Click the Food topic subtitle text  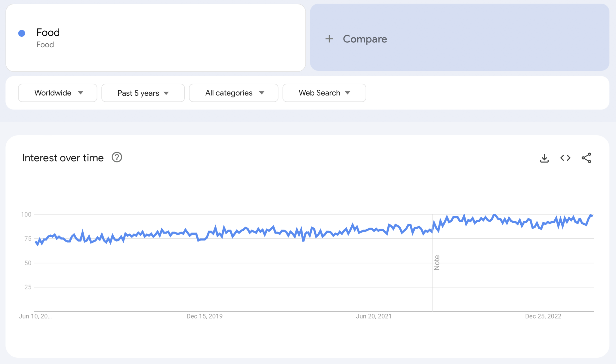pyautogui.click(x=45, y=45)
